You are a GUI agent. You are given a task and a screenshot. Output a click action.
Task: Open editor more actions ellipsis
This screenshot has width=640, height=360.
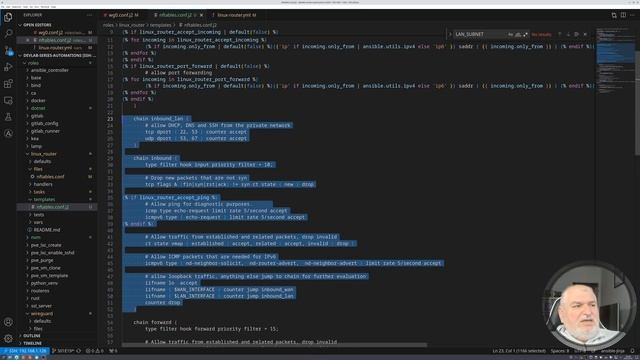click(x=633, y=15)
